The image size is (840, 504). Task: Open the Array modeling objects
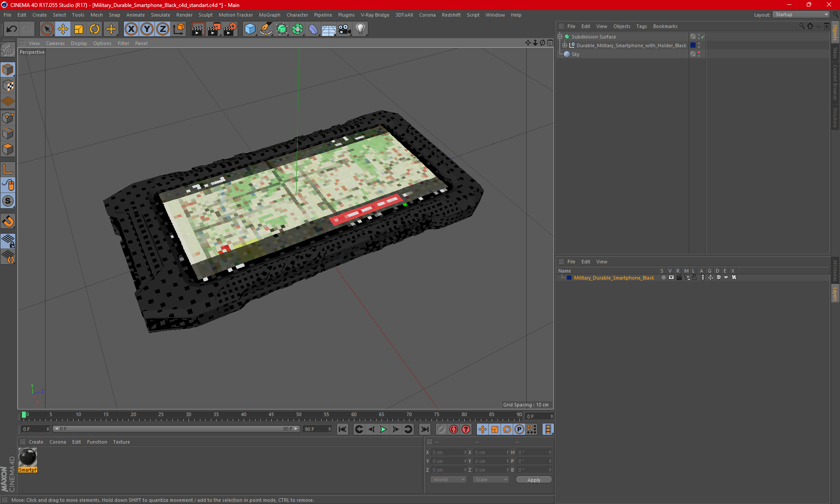(x=297, y=29)
